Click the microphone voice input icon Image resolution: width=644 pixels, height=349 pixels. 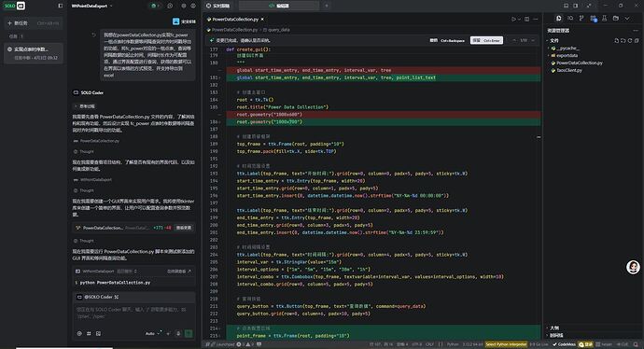click(178, 334)
